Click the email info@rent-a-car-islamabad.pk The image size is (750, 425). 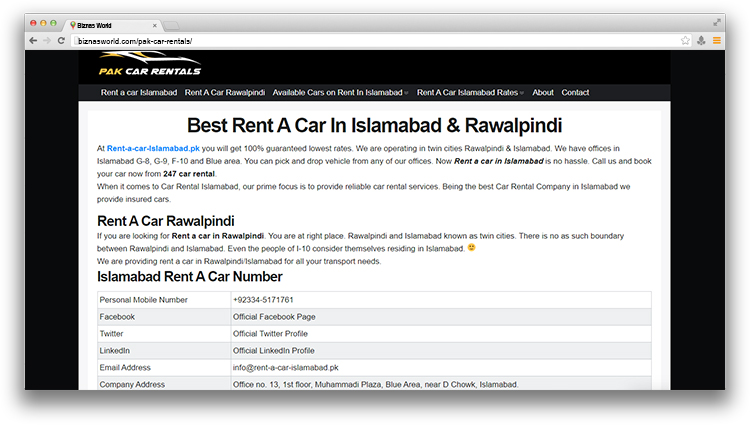point(286,368)
